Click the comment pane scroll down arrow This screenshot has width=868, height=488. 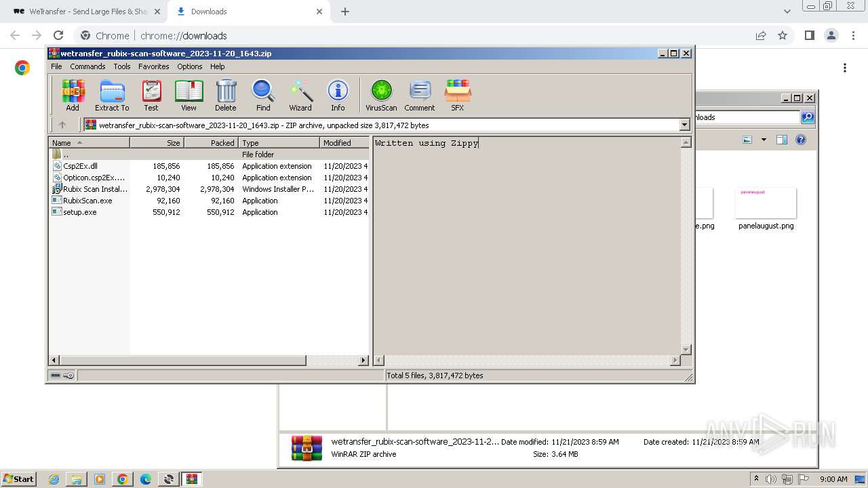tap(686, 350)
